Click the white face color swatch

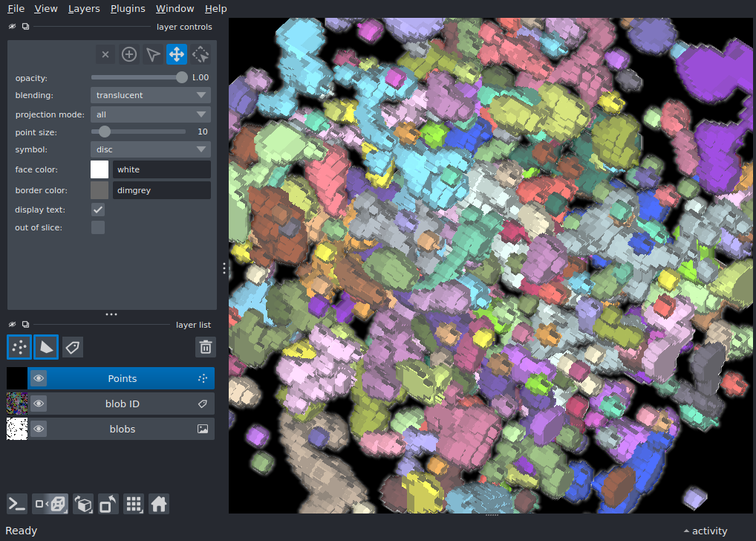pyautogui.click(x=100, y=169)
